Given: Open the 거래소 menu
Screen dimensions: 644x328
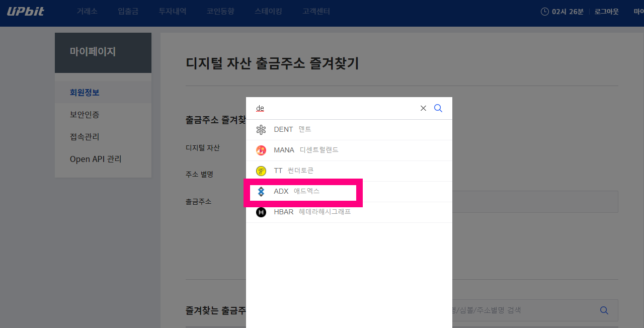Looking at the screenshot, I should (x=87, y=11).
